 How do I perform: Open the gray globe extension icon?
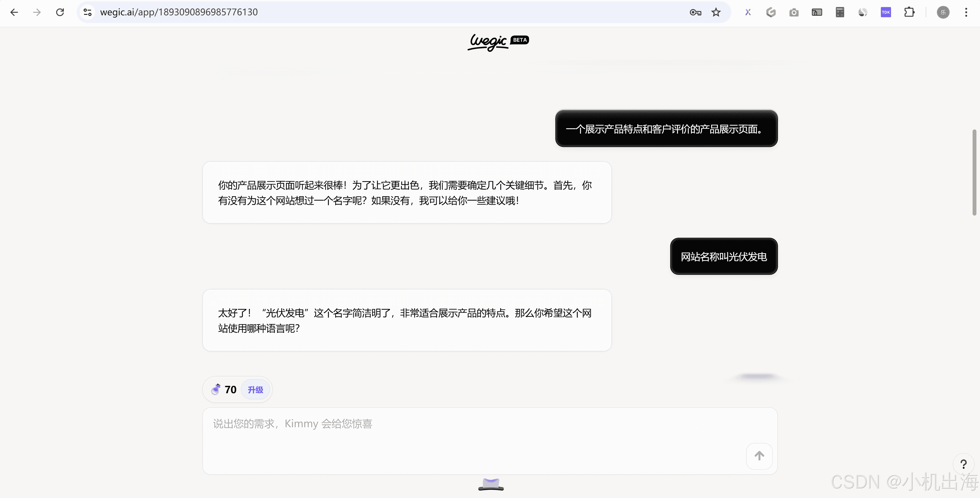click(863, 12)
